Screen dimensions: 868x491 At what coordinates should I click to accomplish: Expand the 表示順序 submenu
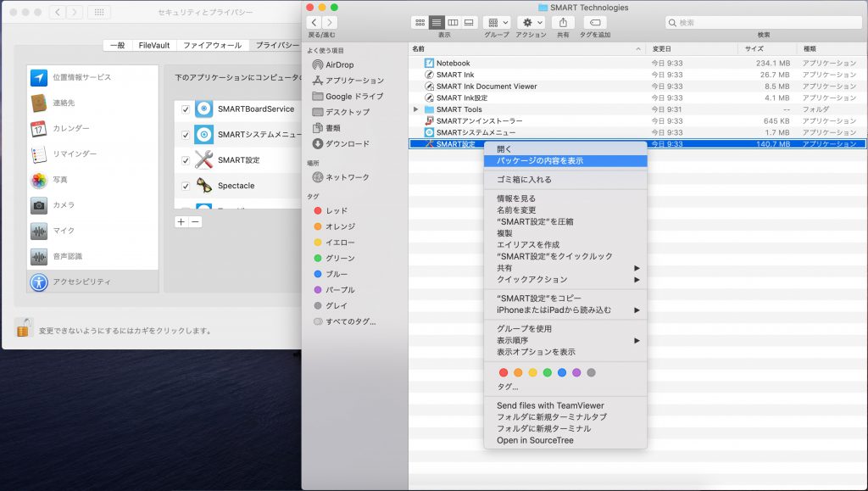click(x=565, y=340)
